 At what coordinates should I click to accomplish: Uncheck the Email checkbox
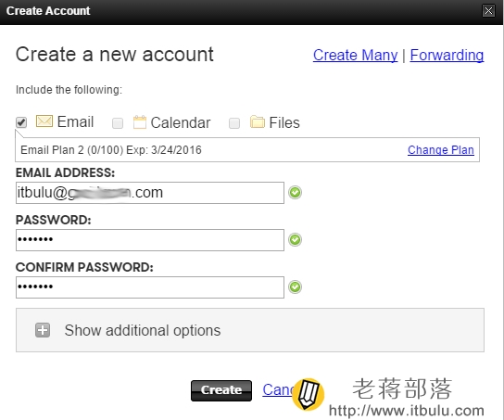[x=21, y=122]
